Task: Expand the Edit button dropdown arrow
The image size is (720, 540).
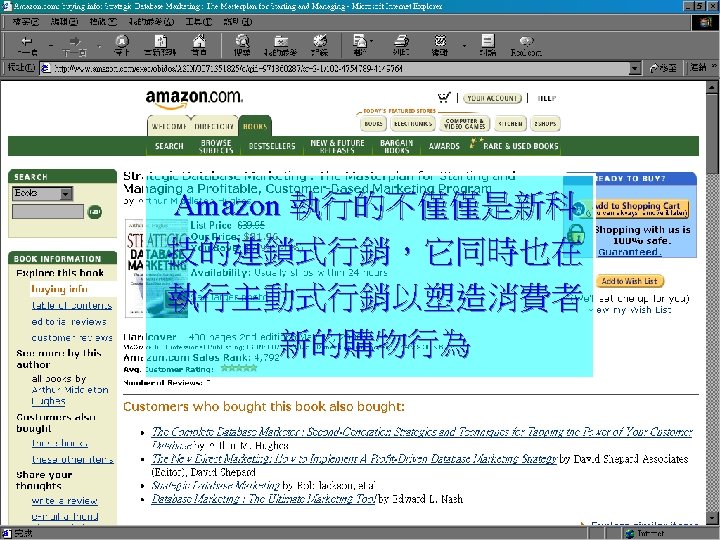Action: [x=464, y=46]
